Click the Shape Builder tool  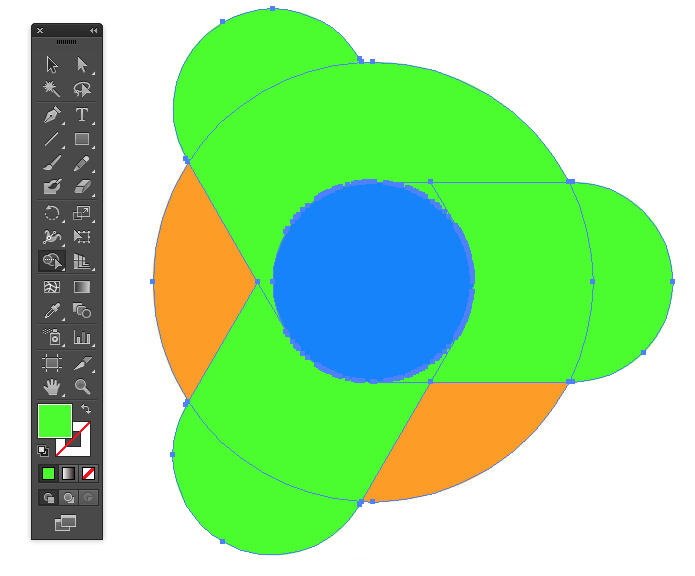click(52, 261)
